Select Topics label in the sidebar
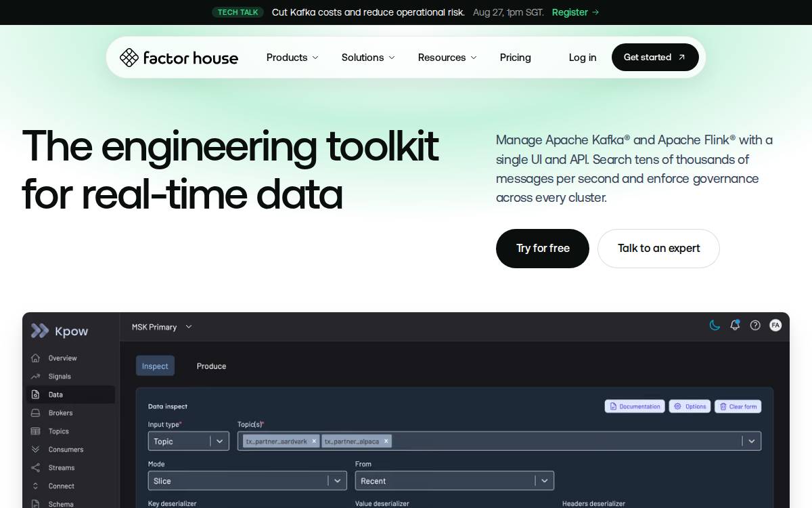Viewport: 812px width, 508px height. 58,431
